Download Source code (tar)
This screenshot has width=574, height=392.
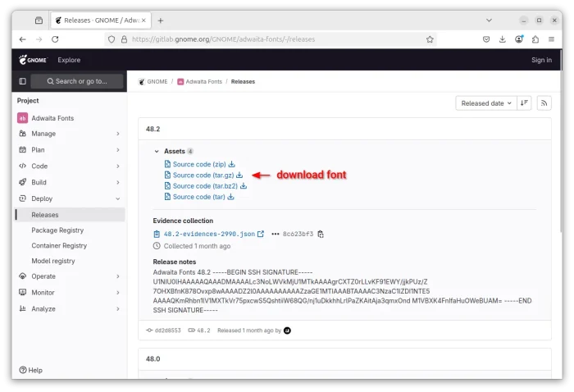tap(199, 197)
